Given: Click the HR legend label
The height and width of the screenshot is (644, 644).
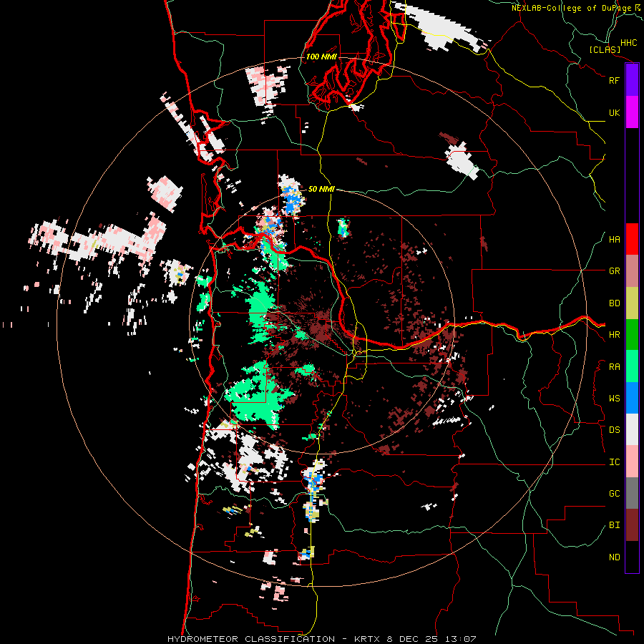Looking at the screenshot, I should coord(614,335).
